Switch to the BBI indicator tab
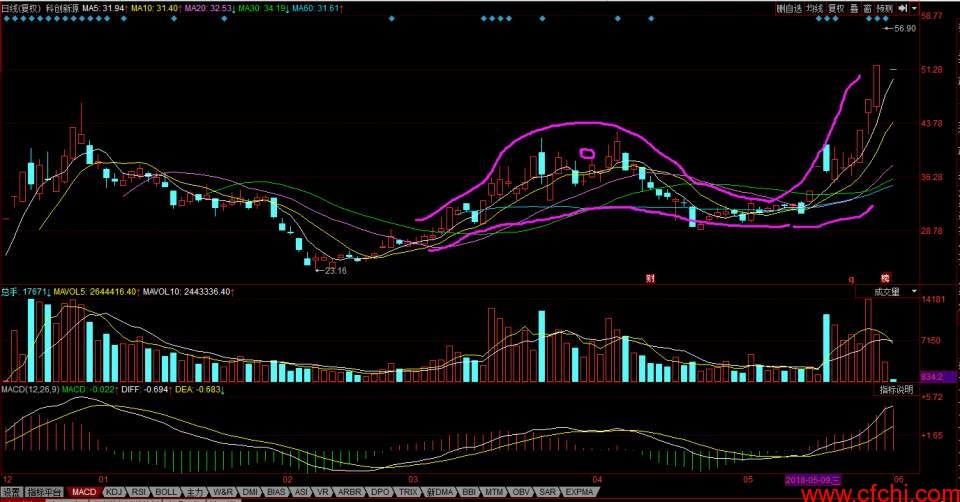 [x=468, y=492]
